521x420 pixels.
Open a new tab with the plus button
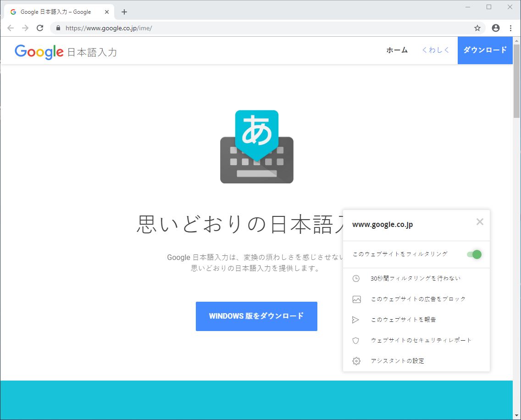(x=124, y=12)
